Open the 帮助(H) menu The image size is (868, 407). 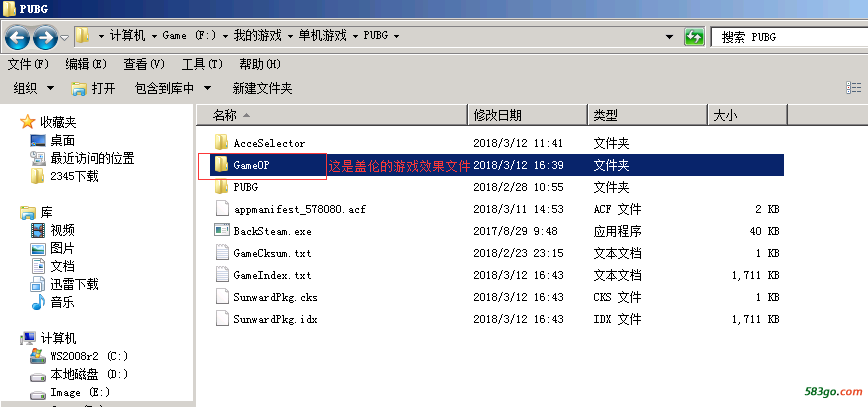pyautogui.click(x=260, y=64)
